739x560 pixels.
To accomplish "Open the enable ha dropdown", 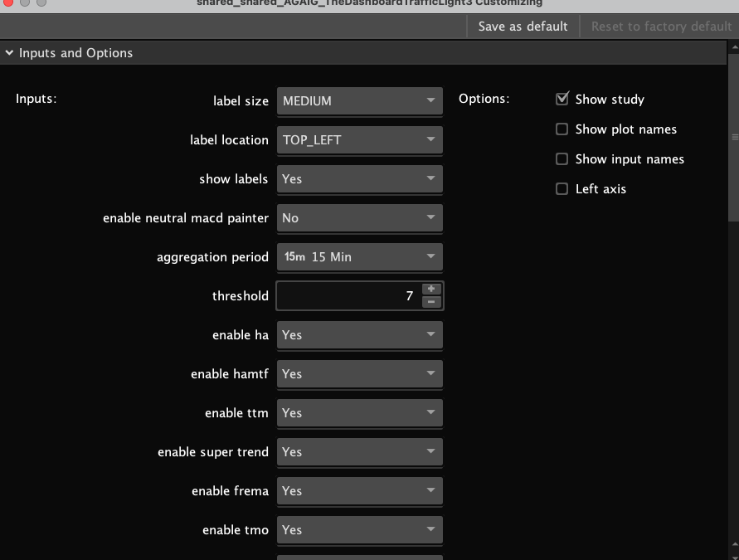I will click(359, 335).
